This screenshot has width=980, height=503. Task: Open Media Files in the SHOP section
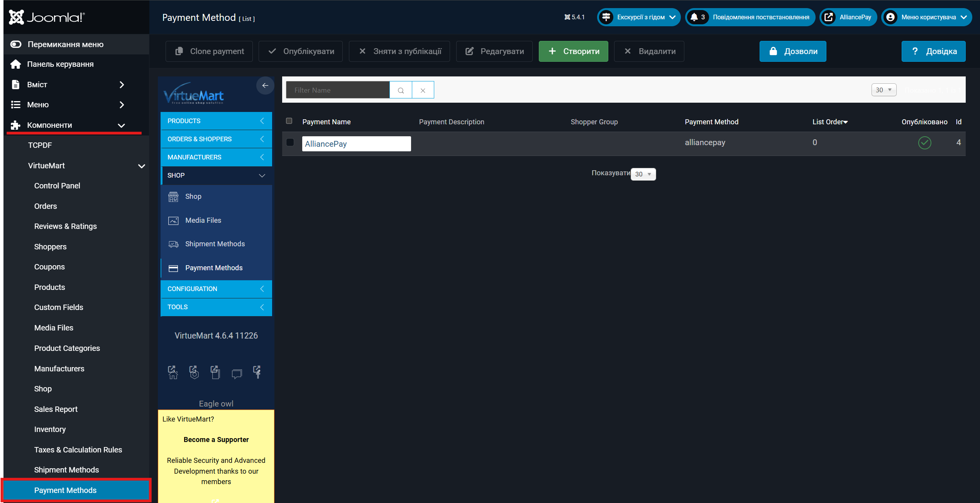[203, 220]
